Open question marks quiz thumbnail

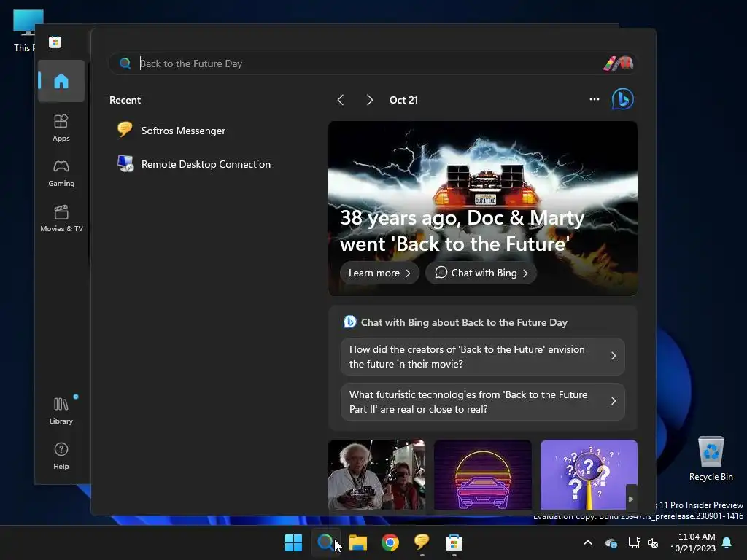tap(589, 475)
